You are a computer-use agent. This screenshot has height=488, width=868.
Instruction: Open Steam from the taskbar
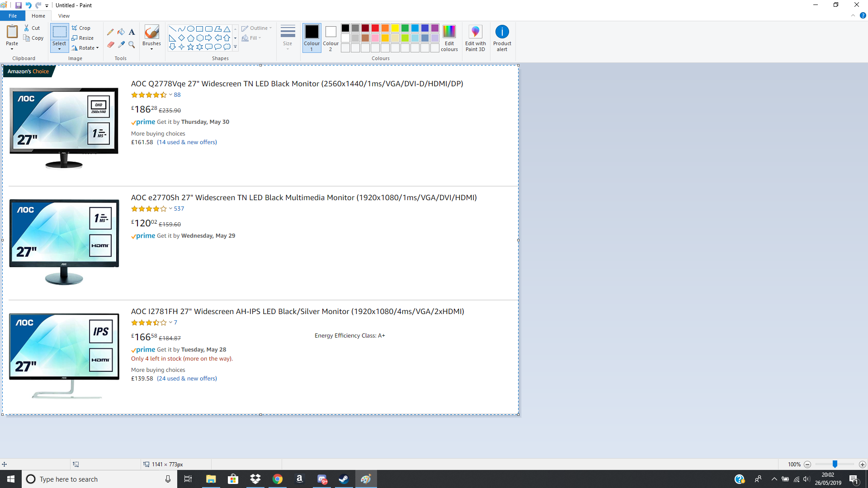(x=344, y=479)
